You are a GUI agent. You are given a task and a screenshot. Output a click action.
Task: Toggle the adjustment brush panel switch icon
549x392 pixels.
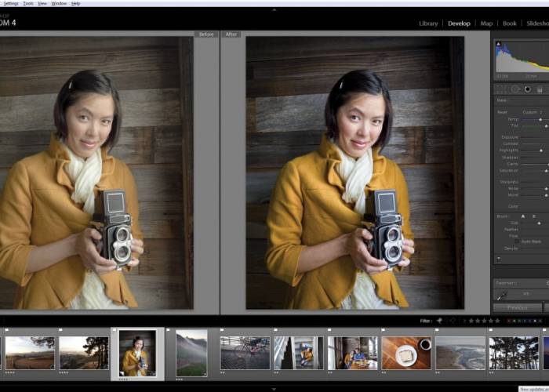click(499, 259)
